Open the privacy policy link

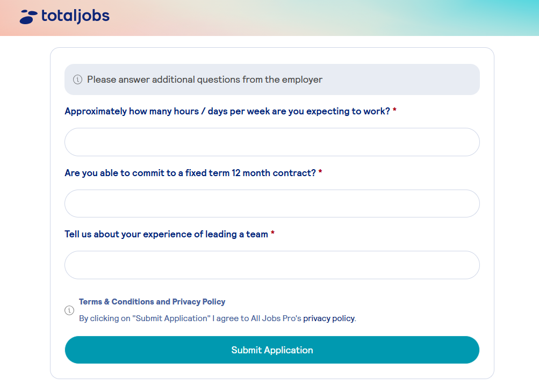pos(329,318)
